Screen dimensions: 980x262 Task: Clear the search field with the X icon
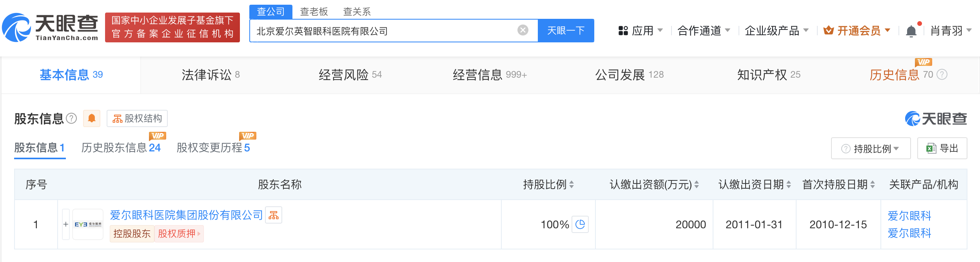(x=523, y=30)
